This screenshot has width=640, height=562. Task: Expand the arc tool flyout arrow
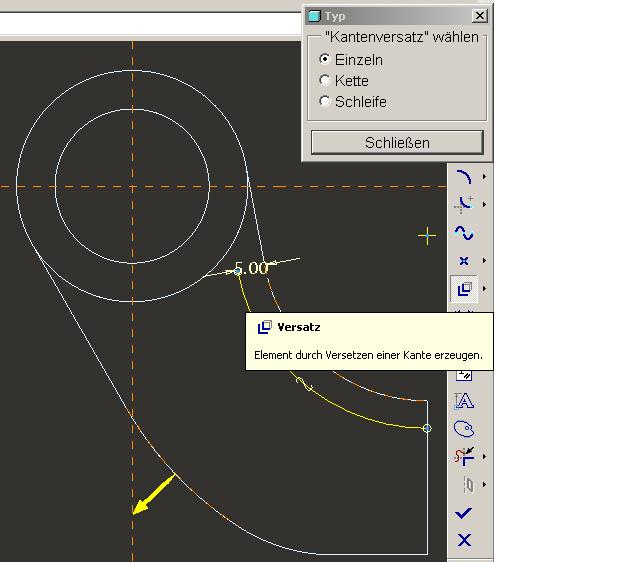484,177
